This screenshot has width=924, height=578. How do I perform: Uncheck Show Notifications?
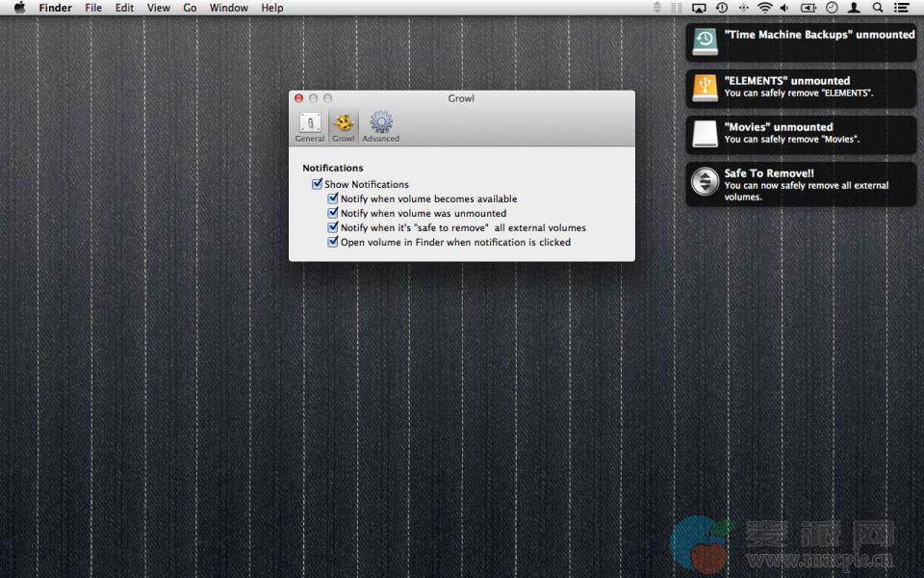317,184
